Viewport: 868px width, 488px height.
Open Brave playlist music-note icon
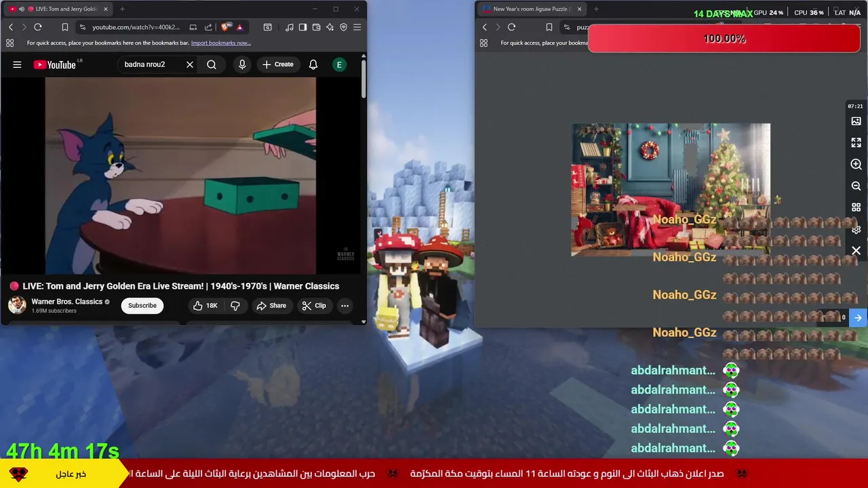click(290, 27)
